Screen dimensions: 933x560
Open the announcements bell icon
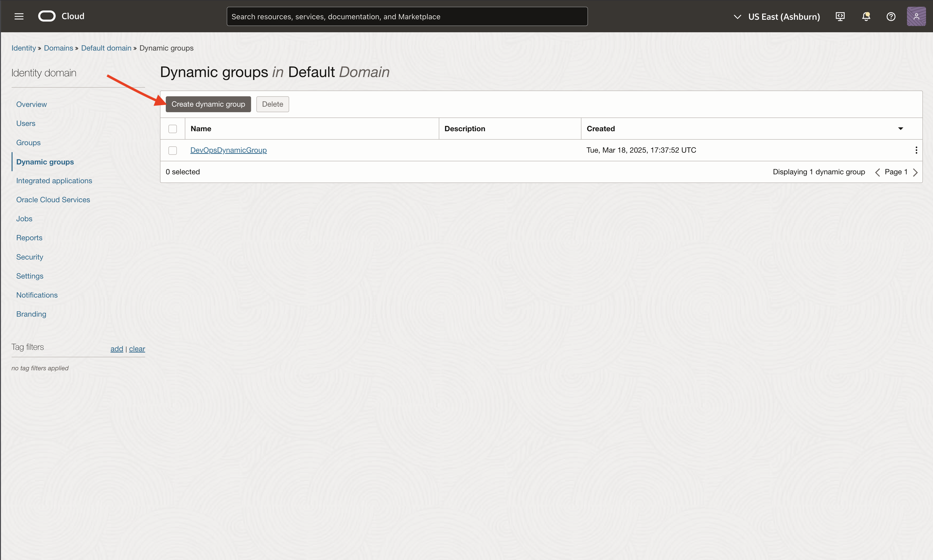coord(866,17)
